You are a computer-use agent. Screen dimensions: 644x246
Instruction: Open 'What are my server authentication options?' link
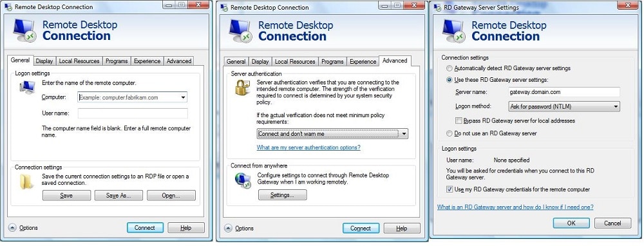(x=308, y=147)
